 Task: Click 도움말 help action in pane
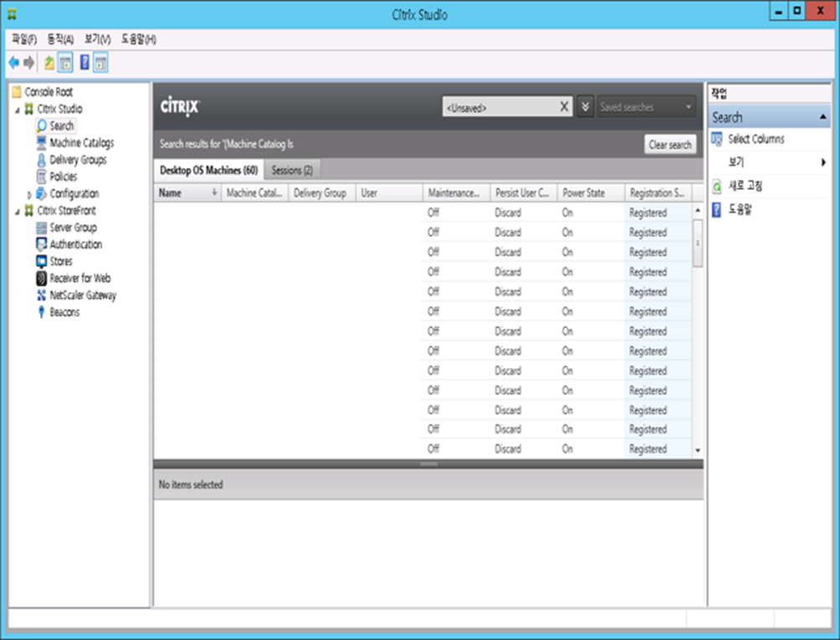(x=740, y=209)
